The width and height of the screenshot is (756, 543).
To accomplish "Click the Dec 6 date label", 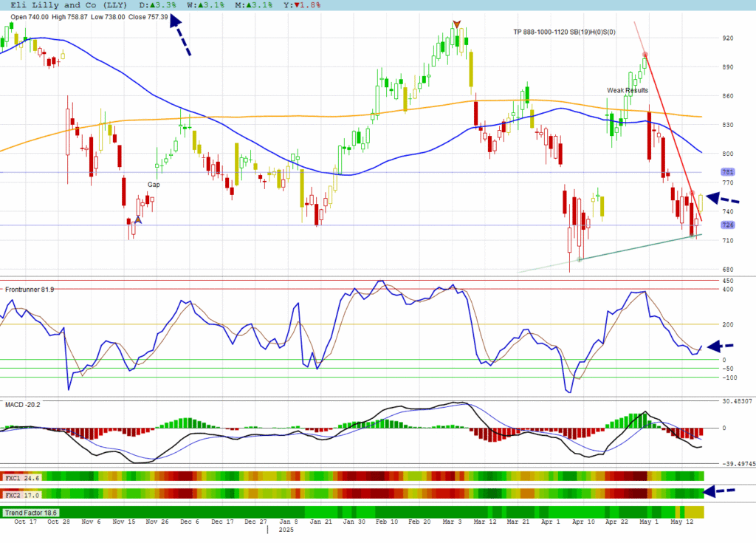I will click(190, 522).
